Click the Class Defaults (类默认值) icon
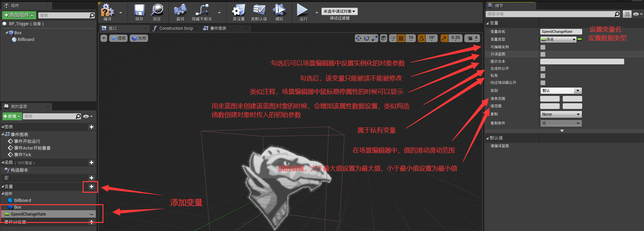 [x=259, y=11]
